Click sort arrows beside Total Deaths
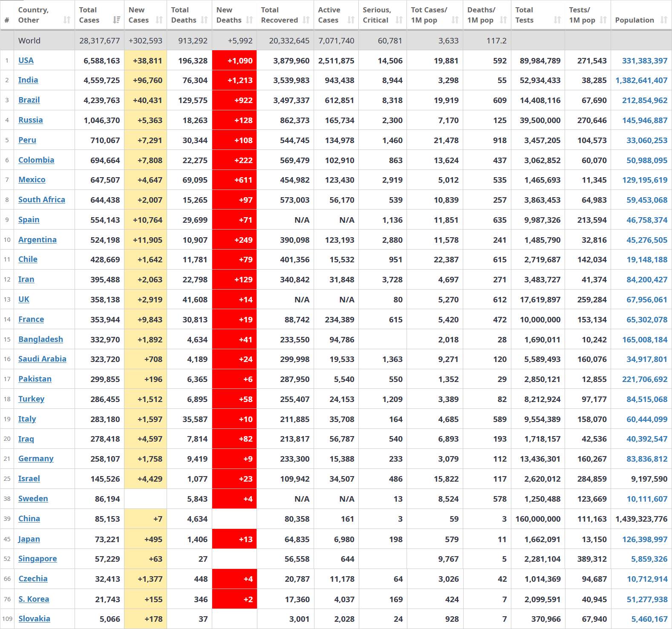Image resolution: width=672 pixels, height=629 pixels. (204, 20)
